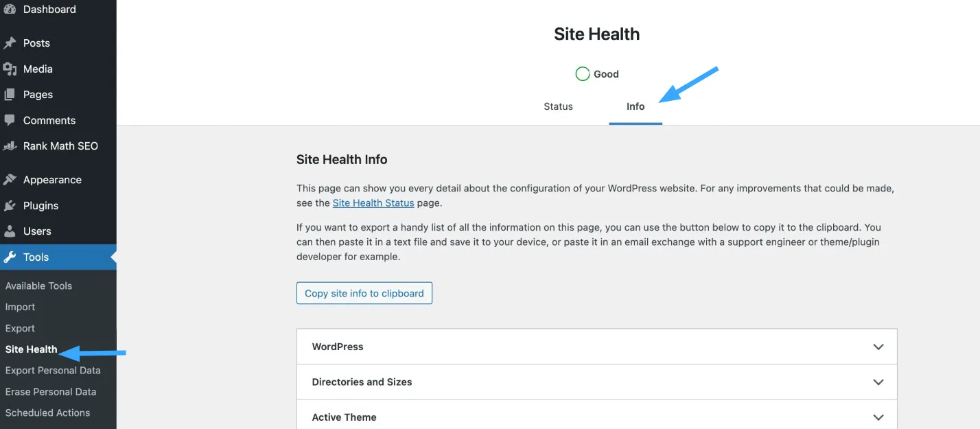Open Available Tools submenu item
Screen dimensions: 980x429
[38, 286]
